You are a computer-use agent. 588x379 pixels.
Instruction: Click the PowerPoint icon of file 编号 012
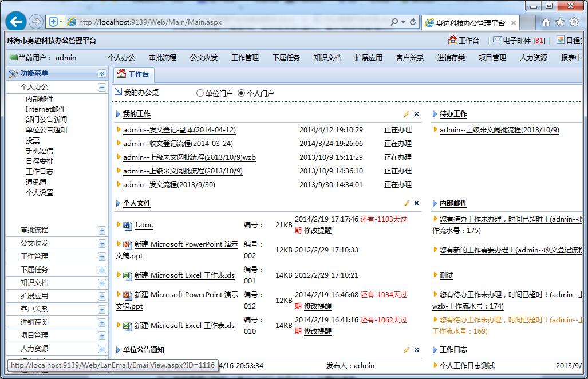pyautogui.click(x=128, y=295)
